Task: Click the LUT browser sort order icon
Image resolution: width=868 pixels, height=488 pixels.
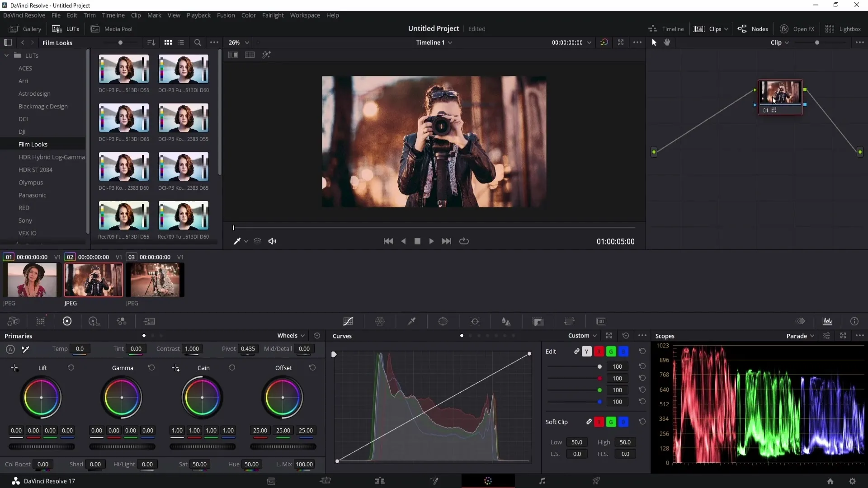Action: (151, 42)
